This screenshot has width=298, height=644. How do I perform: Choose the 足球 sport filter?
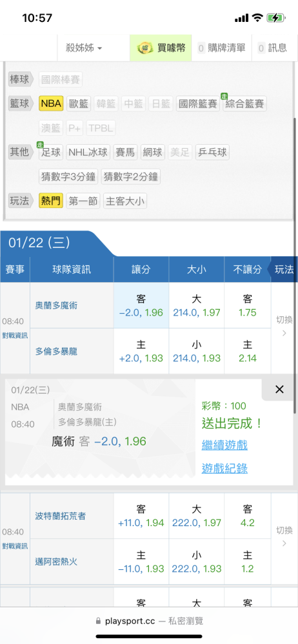tap(51, 153)
